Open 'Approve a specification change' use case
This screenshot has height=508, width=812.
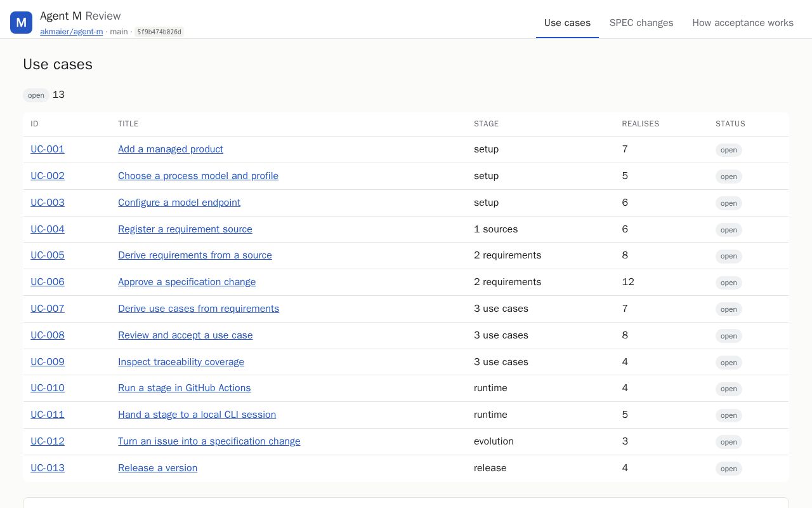click(x=187, y=282)
